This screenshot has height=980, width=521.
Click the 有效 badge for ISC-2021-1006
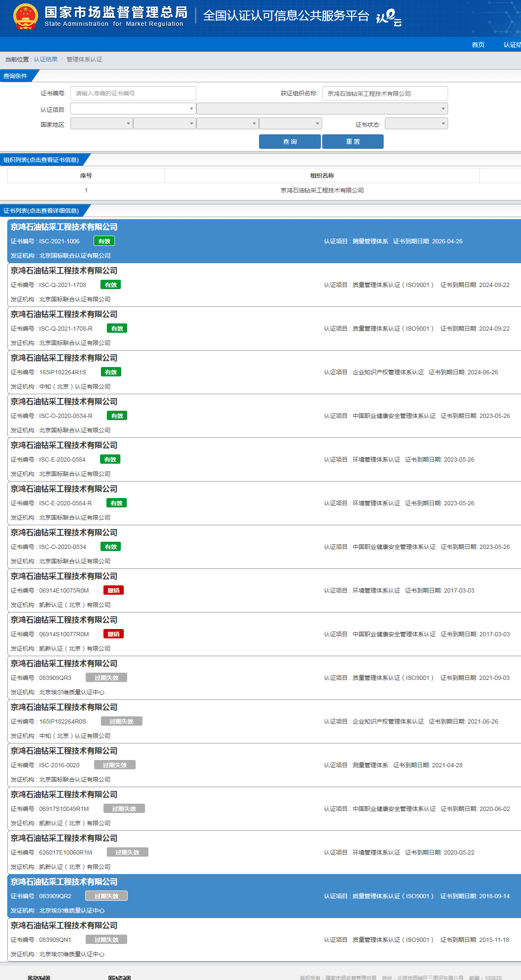point(104,241)
